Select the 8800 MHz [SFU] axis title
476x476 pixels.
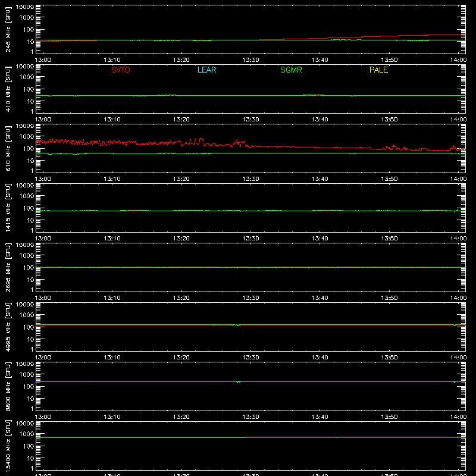8,386
